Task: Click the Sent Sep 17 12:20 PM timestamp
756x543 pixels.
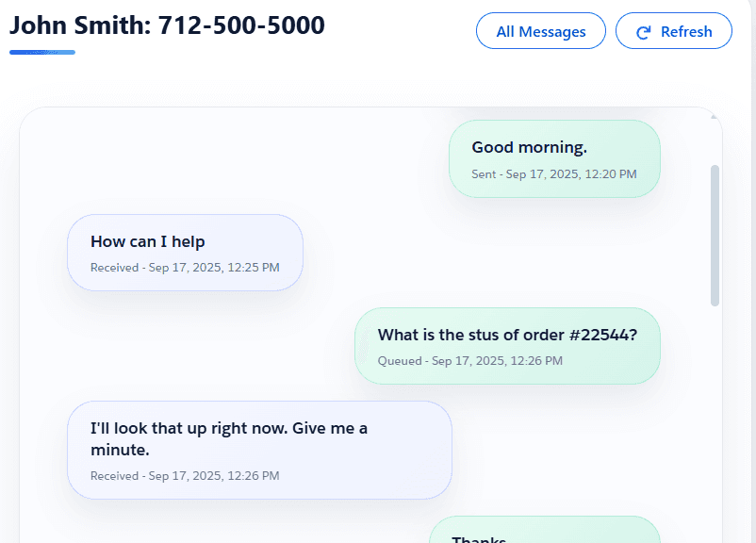Action: (x=554, y=173)
